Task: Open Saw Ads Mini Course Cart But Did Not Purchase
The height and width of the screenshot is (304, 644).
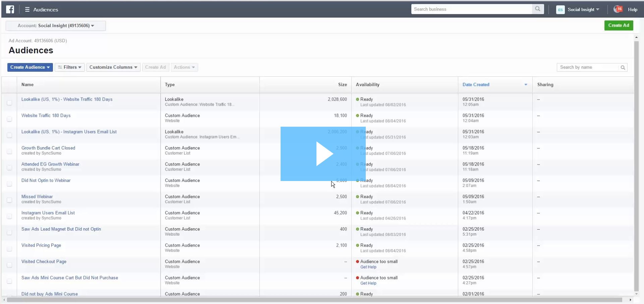Action: 70,278
